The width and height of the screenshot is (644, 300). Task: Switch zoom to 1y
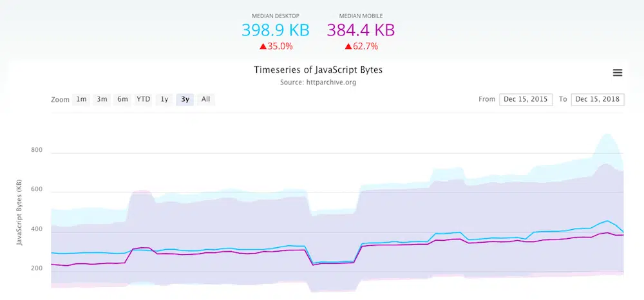[164, 99]
